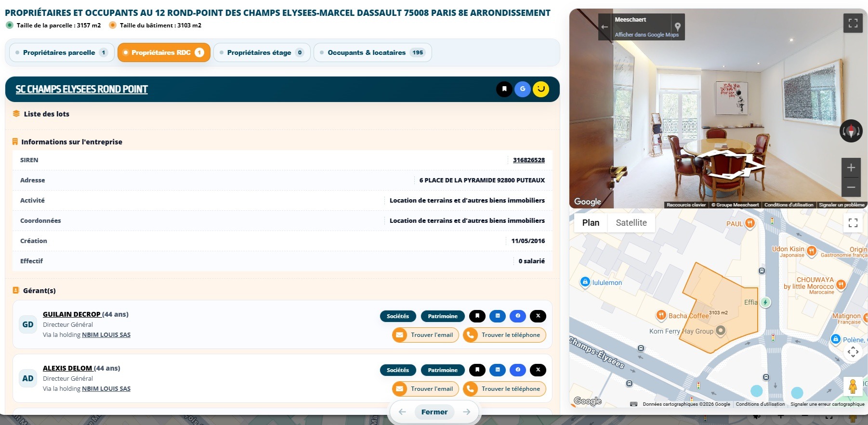Open Guilain Decrop's Facebook icon
The width and height of the screenshot is (868, 425).
point(518,316)
